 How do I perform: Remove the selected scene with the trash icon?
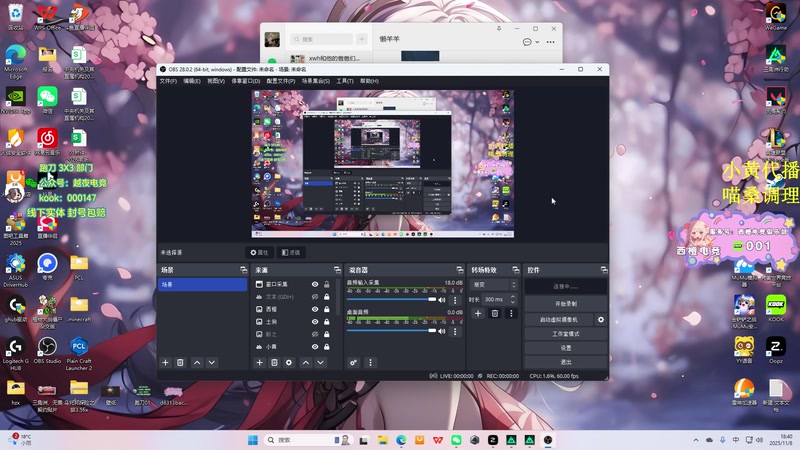click(x=180, y=362)
